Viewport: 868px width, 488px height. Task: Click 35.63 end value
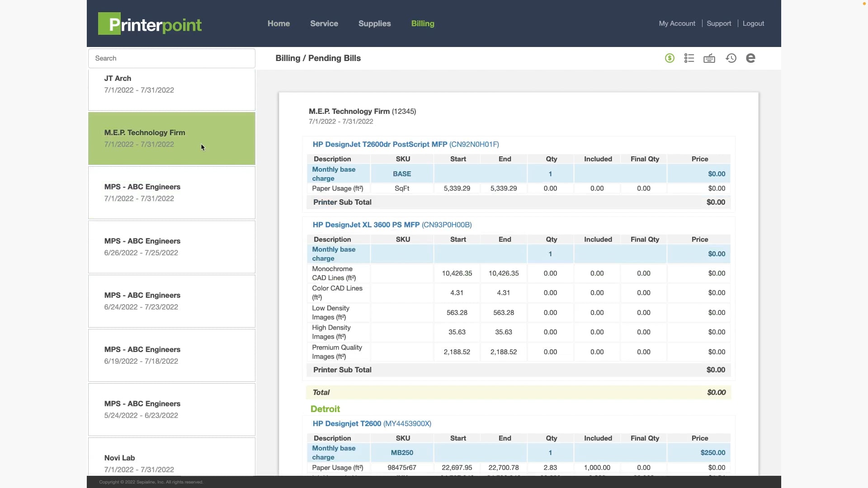click(503, 332)
